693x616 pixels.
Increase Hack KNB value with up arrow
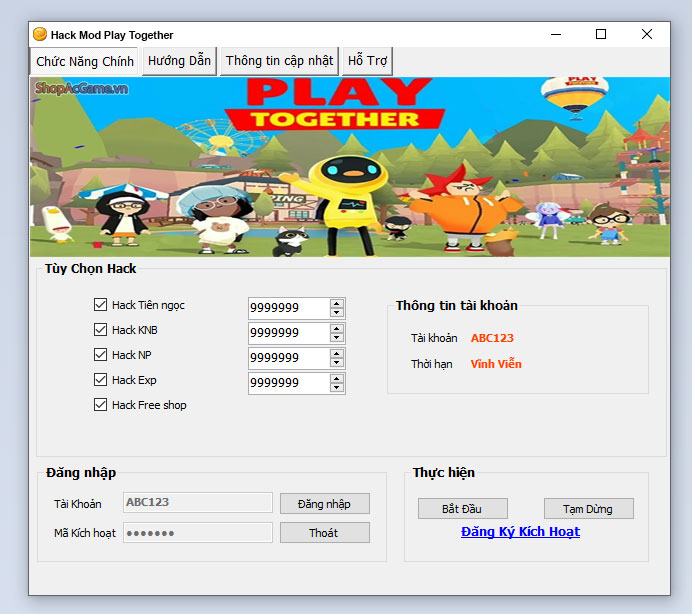click(x=337, y=328)
